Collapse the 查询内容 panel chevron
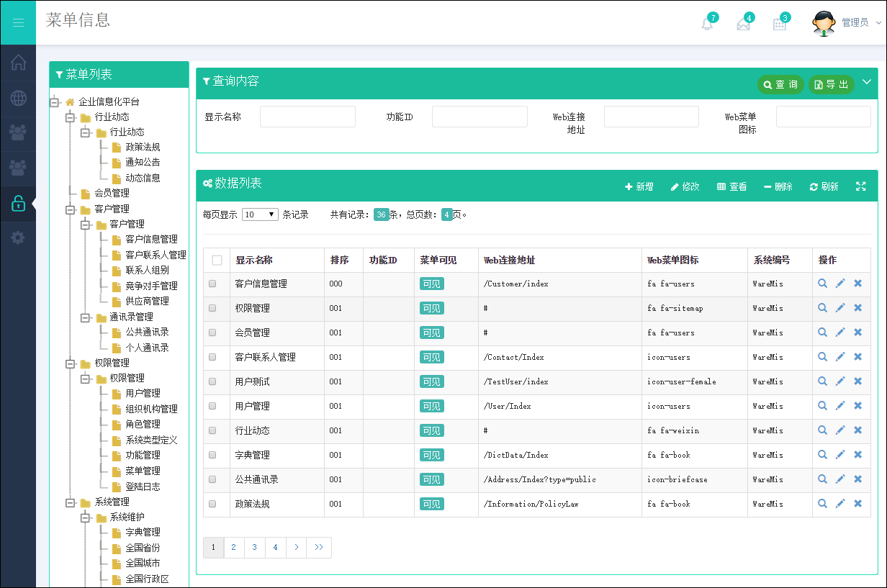The image size is (887, 588). [867, 82]
